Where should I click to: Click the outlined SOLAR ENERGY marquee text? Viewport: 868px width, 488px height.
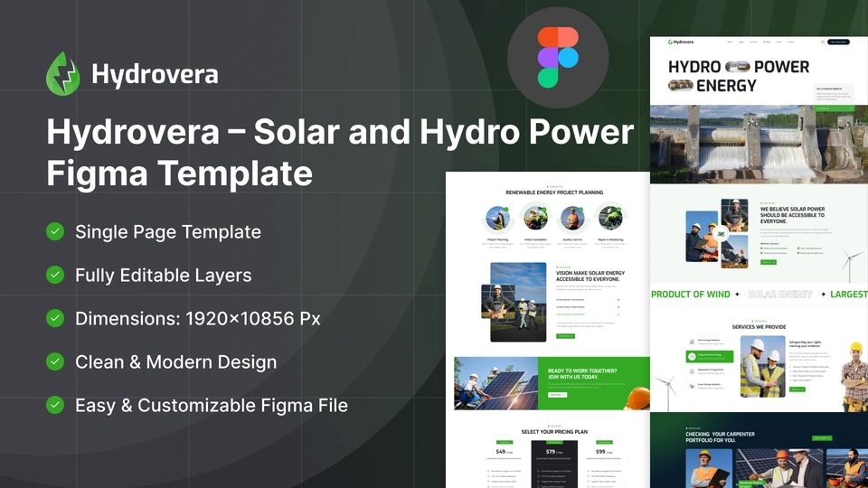[x=780, y=295]
